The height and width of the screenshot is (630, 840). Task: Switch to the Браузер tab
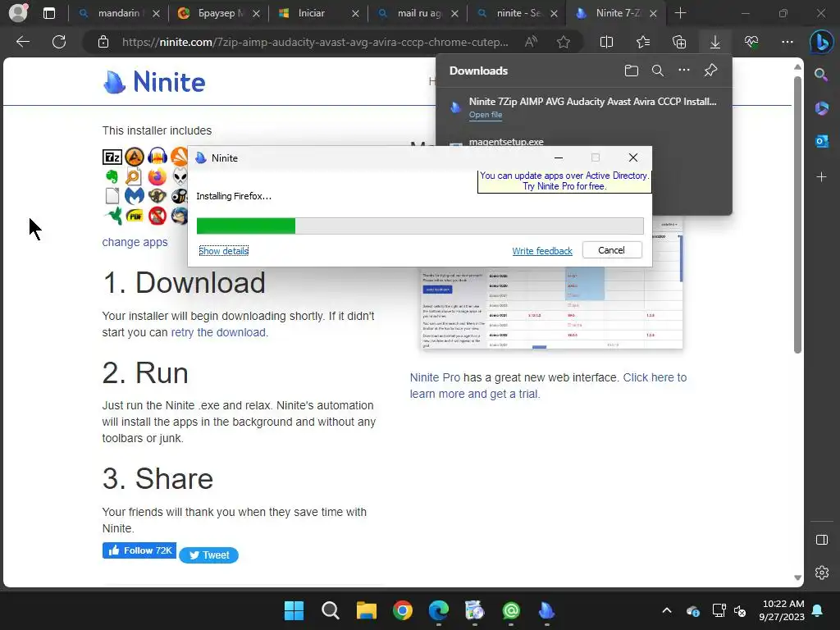click(218, 13)
